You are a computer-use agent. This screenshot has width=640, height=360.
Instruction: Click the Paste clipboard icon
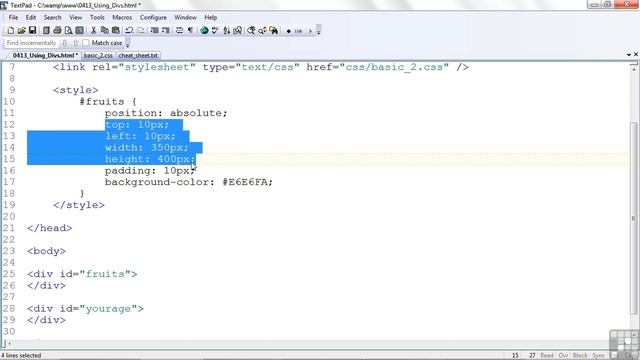point(116,31)
